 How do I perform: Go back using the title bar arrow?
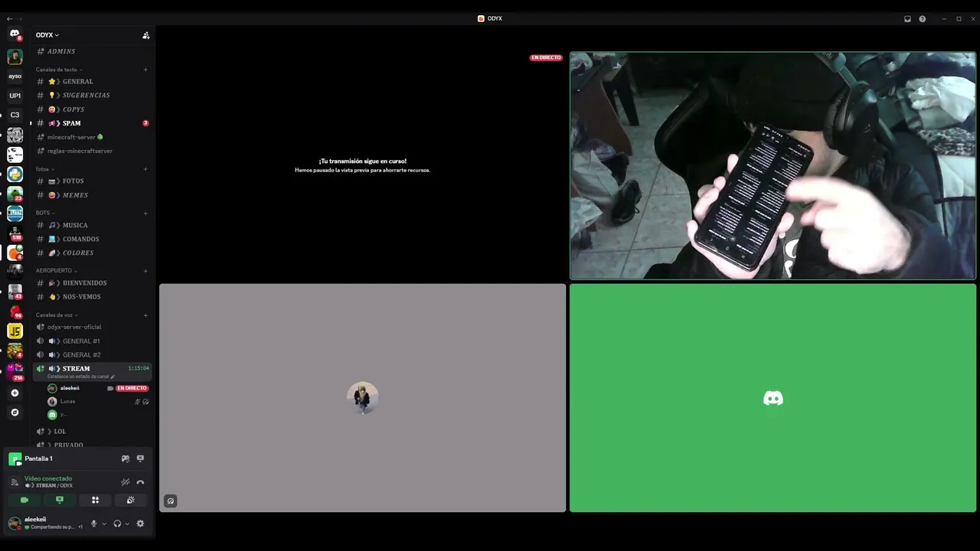coord(9,18)
